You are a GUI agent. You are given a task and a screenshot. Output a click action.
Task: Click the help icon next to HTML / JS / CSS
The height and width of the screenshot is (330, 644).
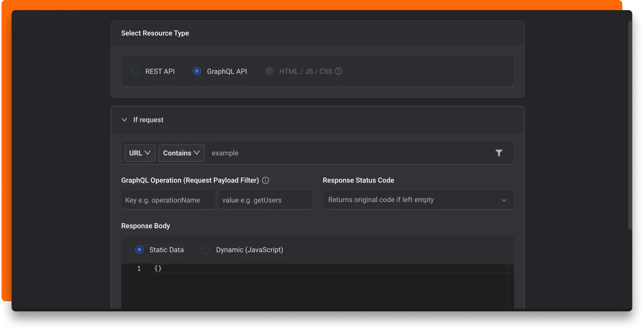coord(338,72)
